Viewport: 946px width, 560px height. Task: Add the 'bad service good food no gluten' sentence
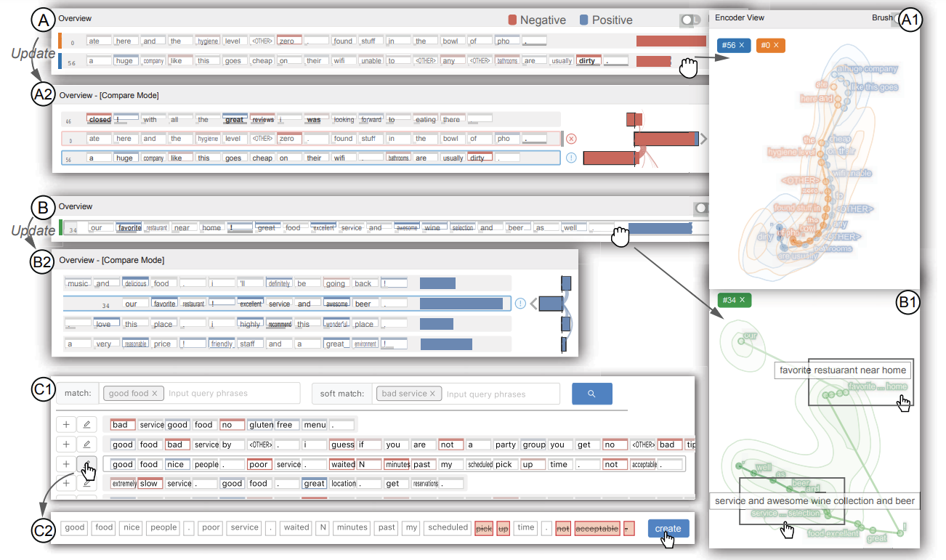pyautogui.click(x=66, y=425)
